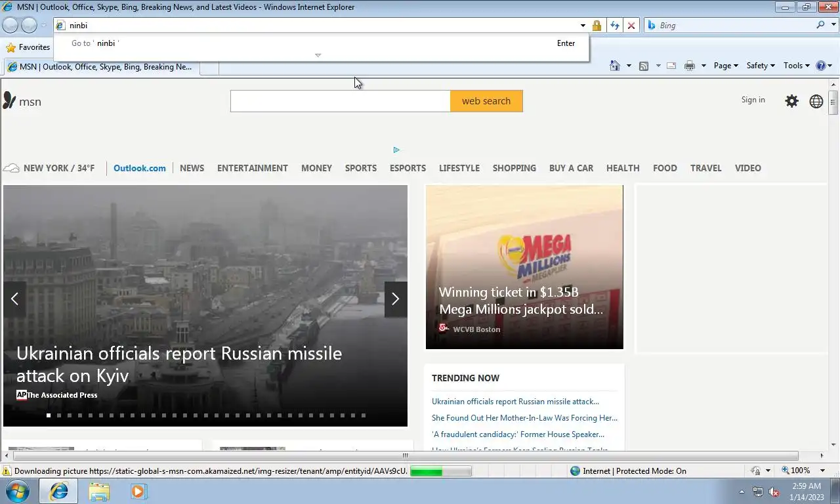
Task: Click the horizontal scrollbar thumb
Action: pos(406,455)
